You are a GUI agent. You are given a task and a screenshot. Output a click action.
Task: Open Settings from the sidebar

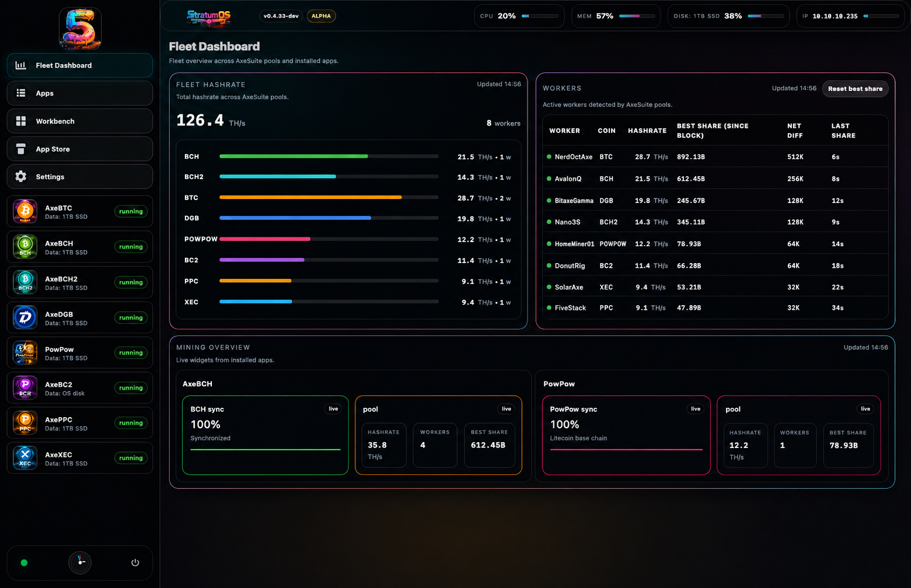pos(80,177)
